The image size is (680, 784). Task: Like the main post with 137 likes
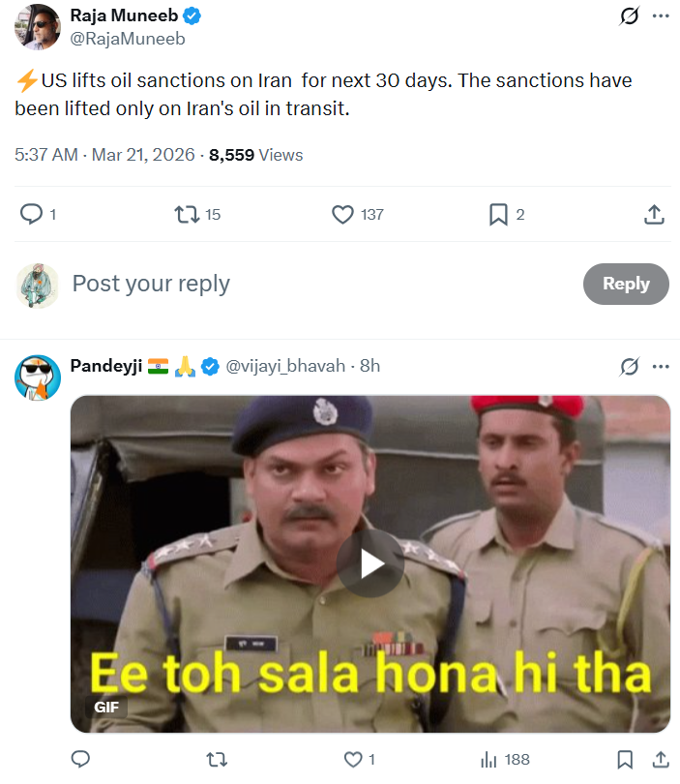tap(343, 214)
